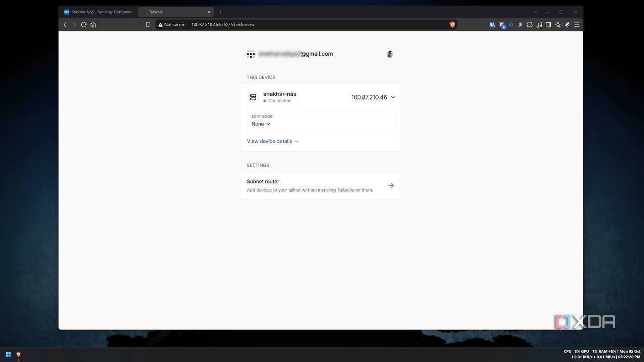
Task: Go back with the browser back arrow
Action: coord(65,25)
